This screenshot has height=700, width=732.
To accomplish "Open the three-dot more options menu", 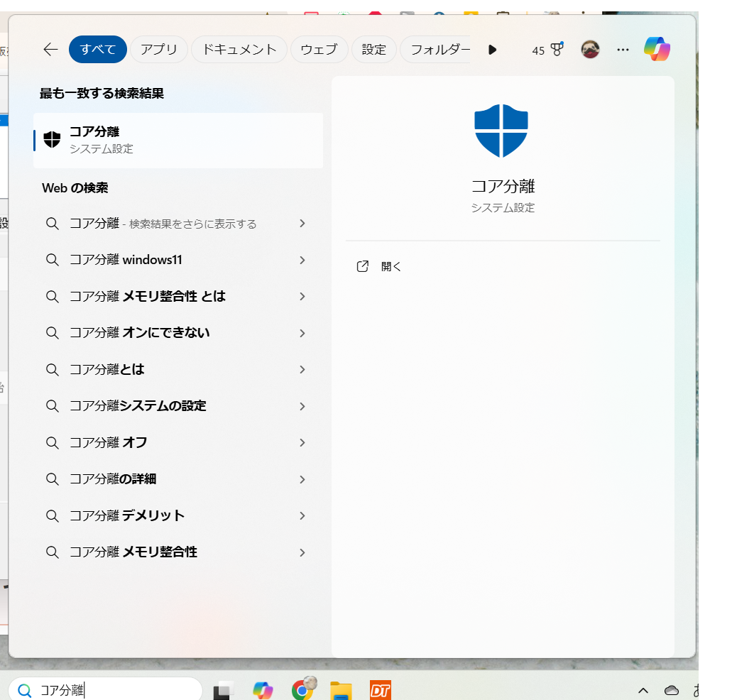I will (623, 50).
